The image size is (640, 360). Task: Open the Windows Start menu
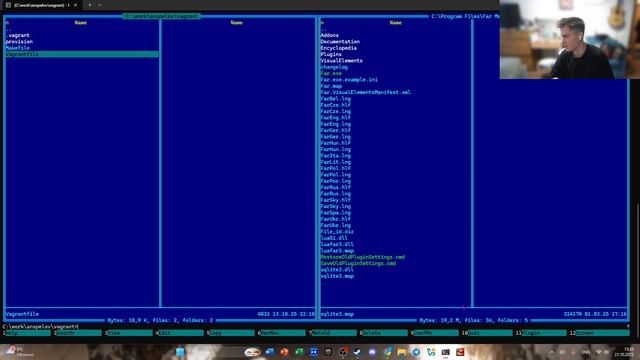tap(180, 352)
